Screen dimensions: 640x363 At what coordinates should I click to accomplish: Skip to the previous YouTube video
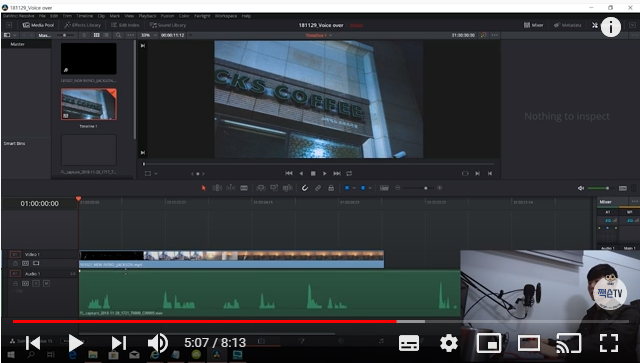(x=33, y=343)
